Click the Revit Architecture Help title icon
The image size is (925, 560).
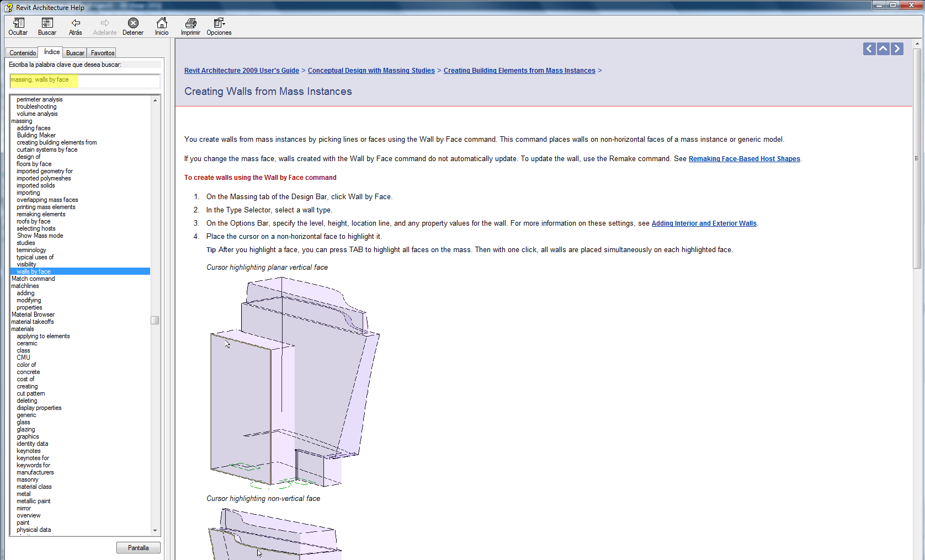(x=8, y=7)
